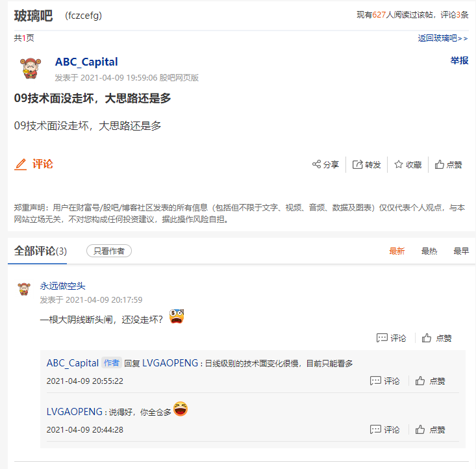Like LVGAOPENG's reply dated 20:44:28
Image resolution: width=476 pixels, height=469 pixels.
[430, 429]
